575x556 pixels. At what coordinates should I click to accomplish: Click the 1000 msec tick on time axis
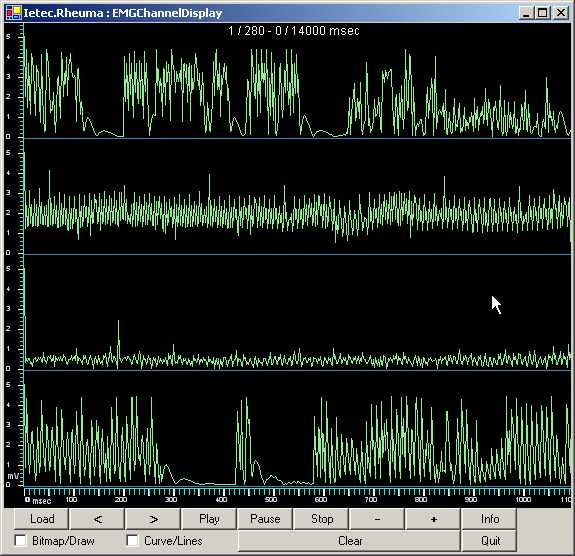523,500
